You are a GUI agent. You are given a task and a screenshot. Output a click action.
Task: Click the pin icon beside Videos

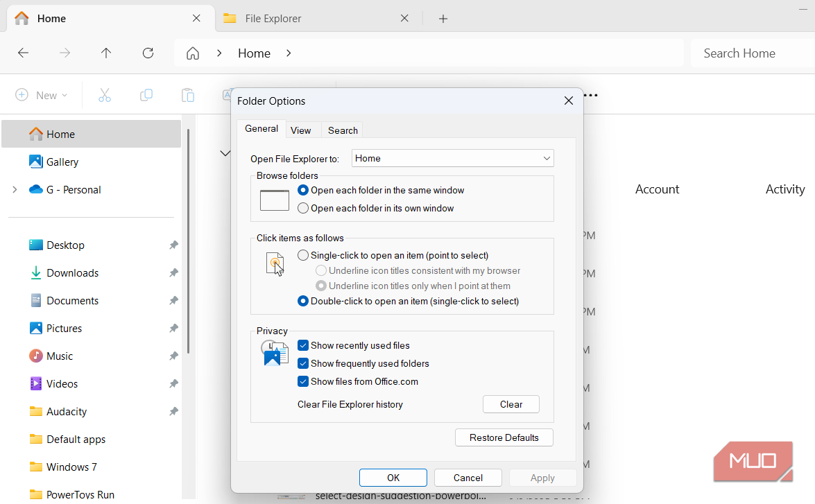coord(173,383)
